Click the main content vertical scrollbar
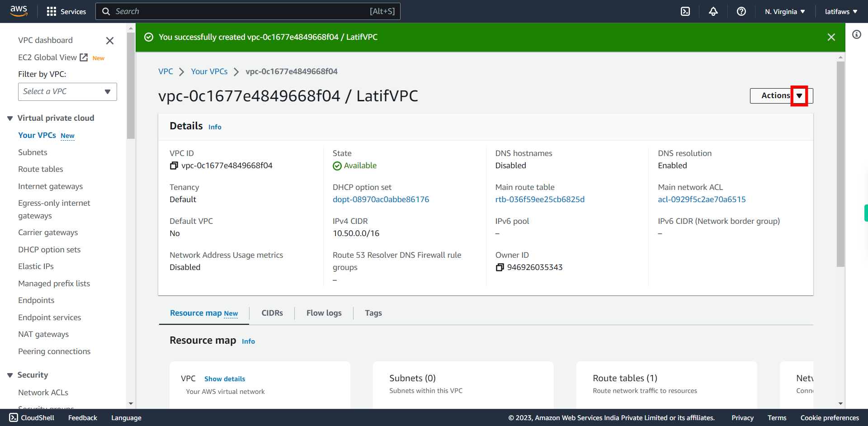The image size is (868, 426). [x=840, y=164]
